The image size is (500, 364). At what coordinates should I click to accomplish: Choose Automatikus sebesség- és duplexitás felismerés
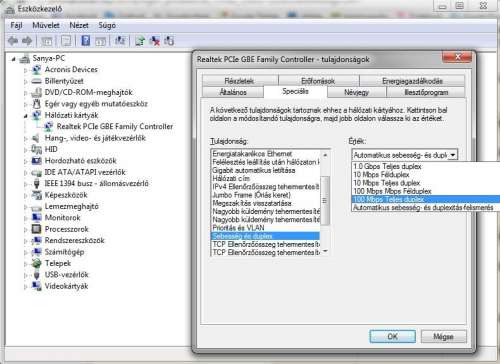click(x=426, y=207)
